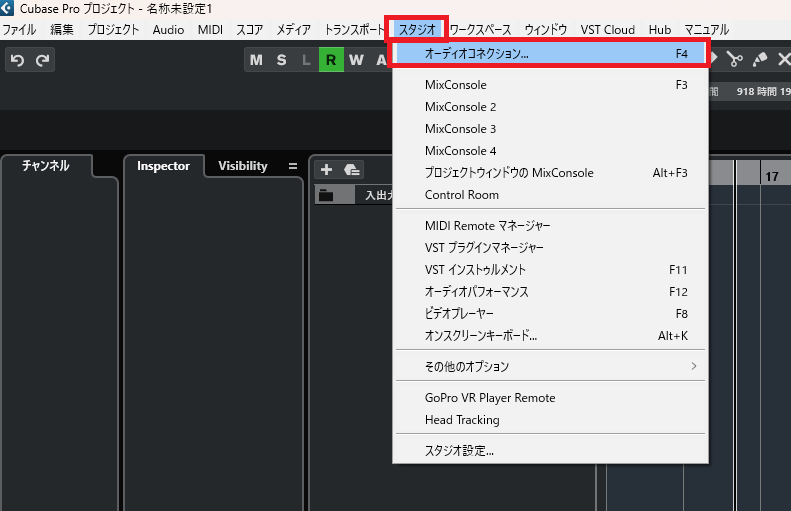Toggle the W write automation button
791x511 pixels.
(x=356, y=60)
